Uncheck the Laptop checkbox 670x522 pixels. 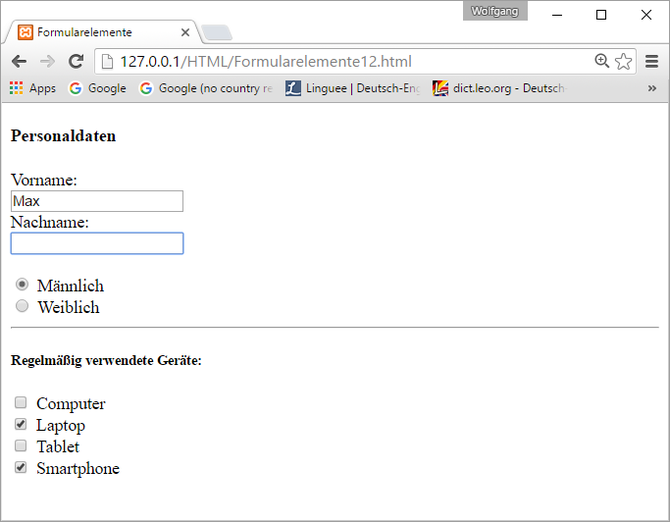[21, 424]
